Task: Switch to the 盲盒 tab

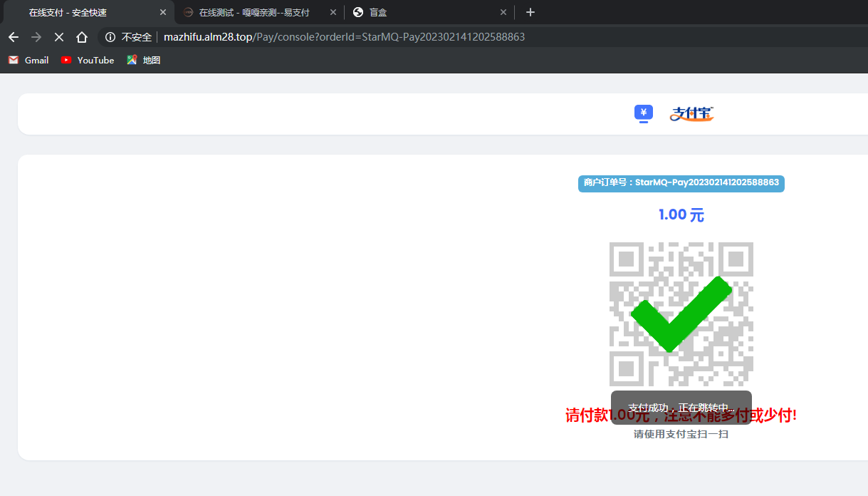Action: tap(420, 12)
